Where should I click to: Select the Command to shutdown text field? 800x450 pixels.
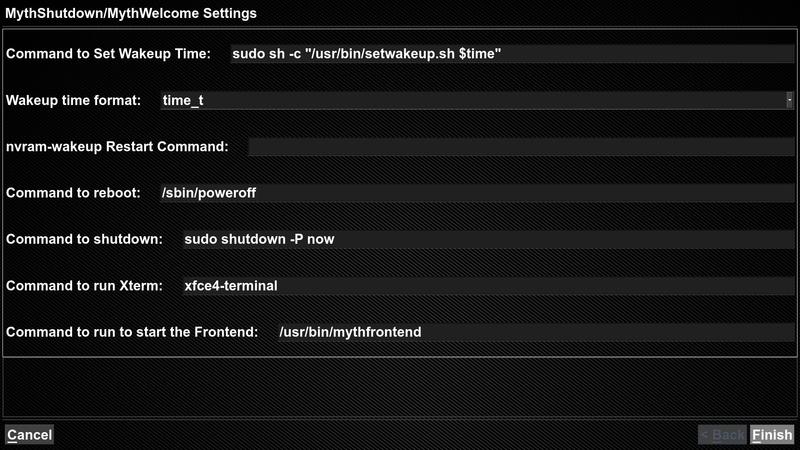(x=487, y=239)
